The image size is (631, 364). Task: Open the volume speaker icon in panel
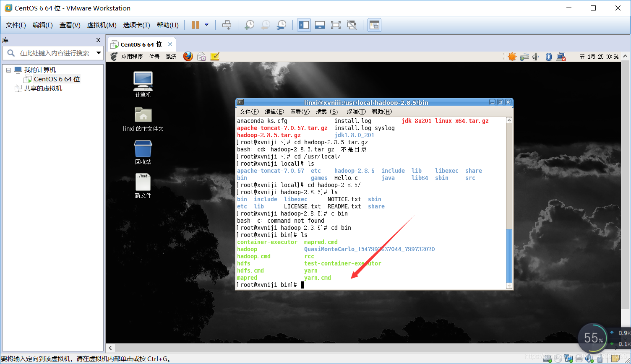click(536, 57)
